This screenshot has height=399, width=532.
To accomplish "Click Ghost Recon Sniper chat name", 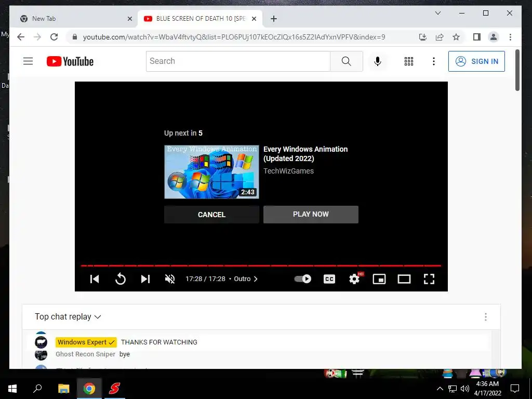I will [86, 354].
